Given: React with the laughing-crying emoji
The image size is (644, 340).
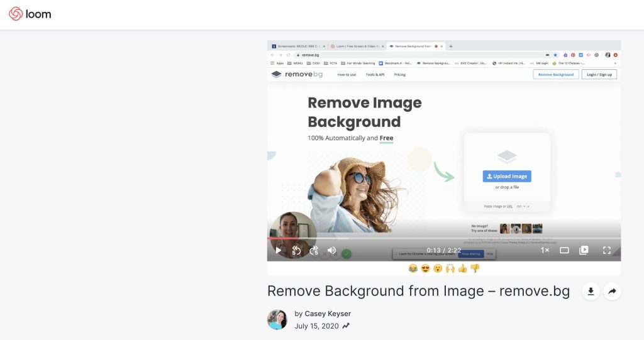Looking at the screenshot, I should pos(413,268).
